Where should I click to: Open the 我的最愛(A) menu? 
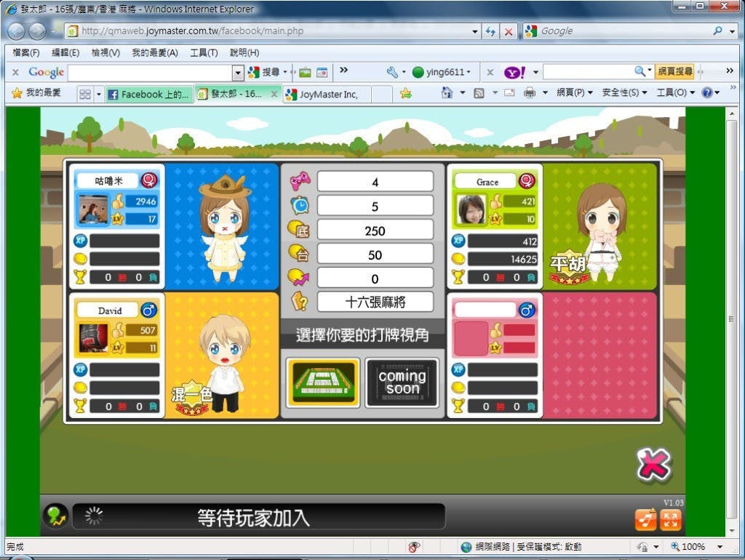tap(155, 52)
